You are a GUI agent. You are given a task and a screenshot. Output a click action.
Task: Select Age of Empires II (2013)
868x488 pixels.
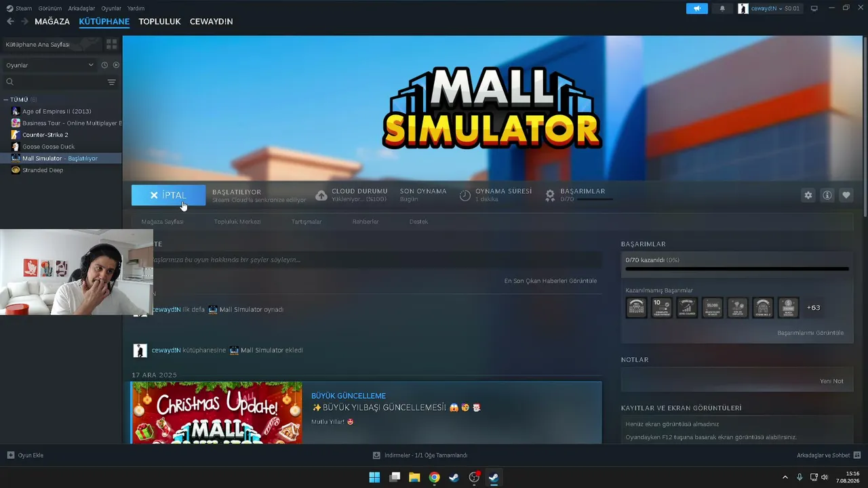click(61, 111)
